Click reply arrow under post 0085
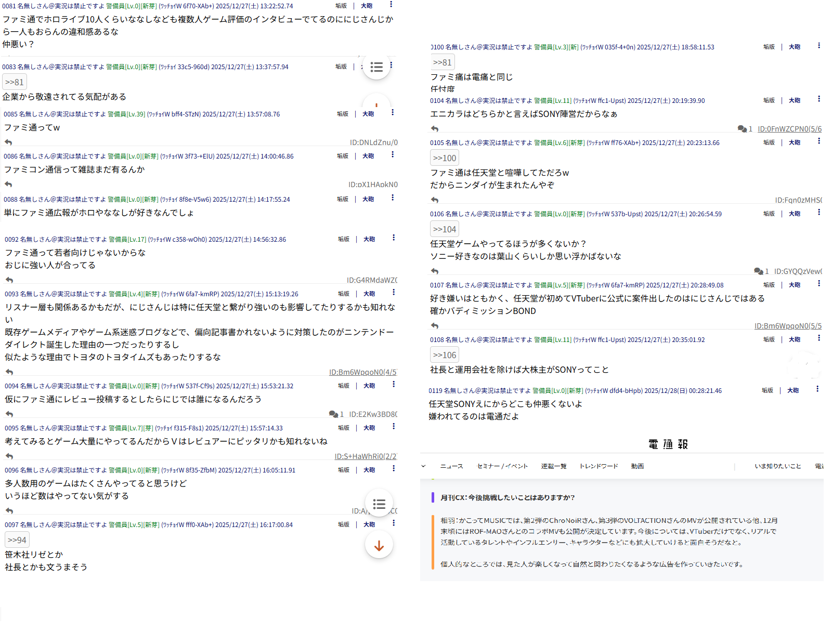This screenshot has height=644, width=832. 8,142
